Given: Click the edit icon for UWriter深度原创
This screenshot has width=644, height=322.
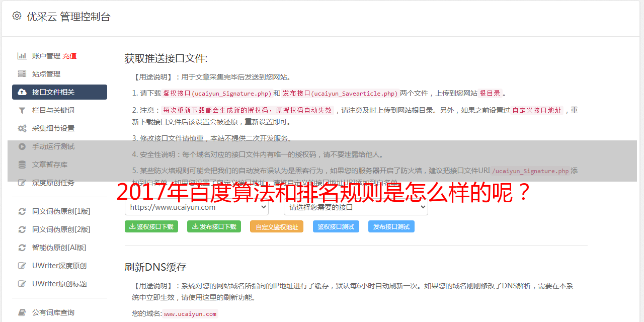Looking at the screenshot, I should [x=22, y=266].
